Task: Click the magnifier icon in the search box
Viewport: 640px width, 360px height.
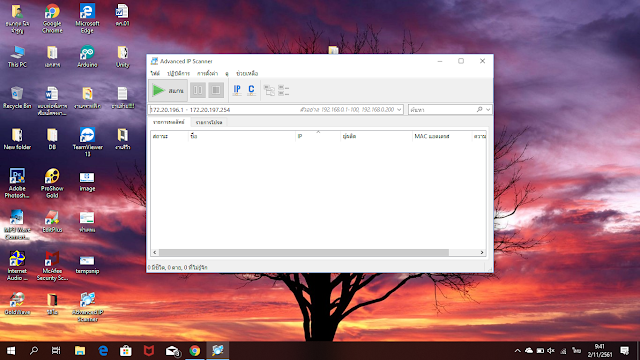Action: point(480,109)
